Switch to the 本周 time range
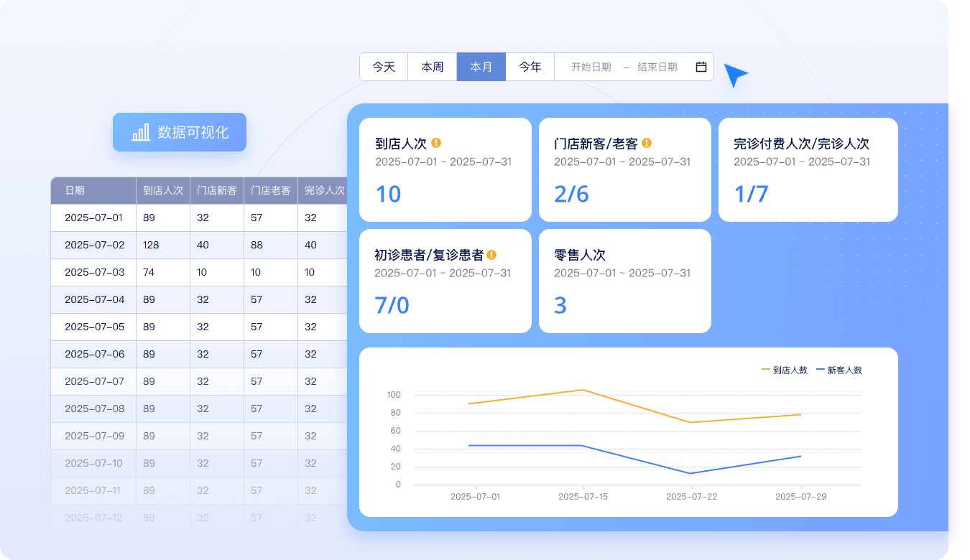This screenshot has height=560, width=970. click(433, 67)
